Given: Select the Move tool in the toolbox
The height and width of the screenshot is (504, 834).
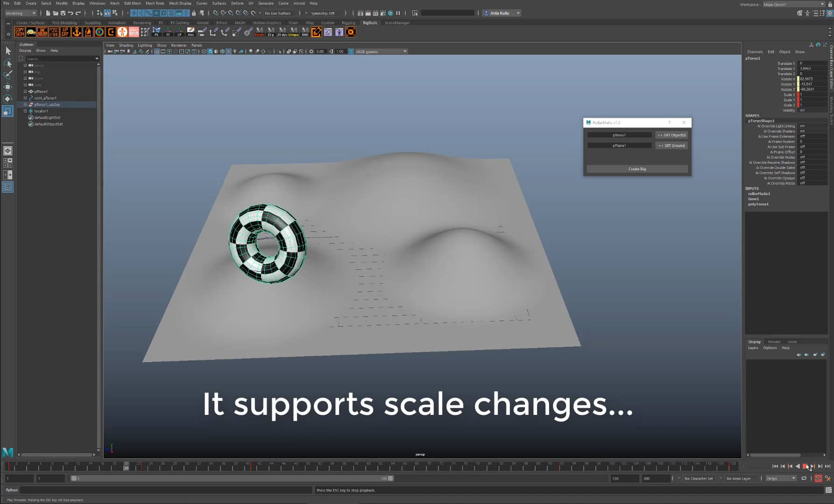Looking at the screenshot, I should (7, 87).
